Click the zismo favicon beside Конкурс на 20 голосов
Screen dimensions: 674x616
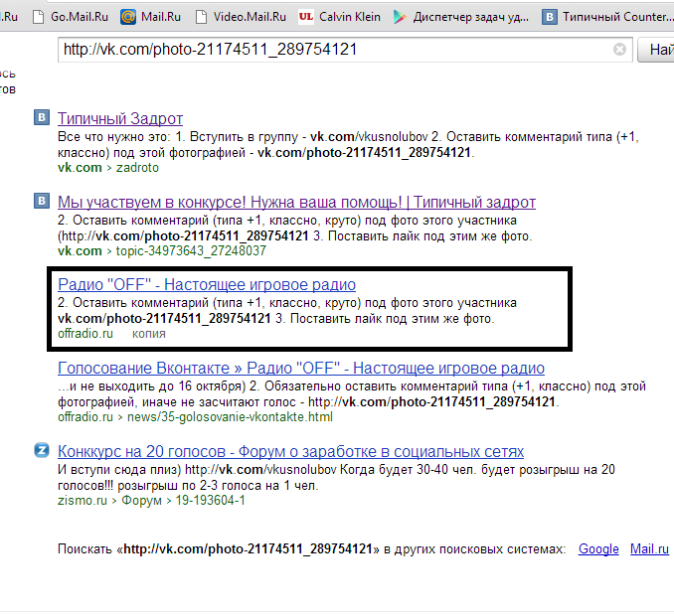(x=42, y=450)
